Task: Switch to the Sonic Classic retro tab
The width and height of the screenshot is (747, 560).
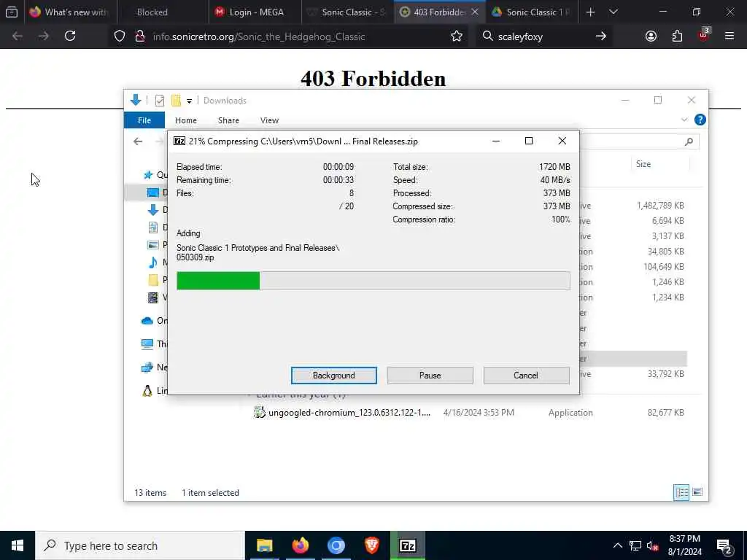Action: pyautogui.click(x=348, y=12)
